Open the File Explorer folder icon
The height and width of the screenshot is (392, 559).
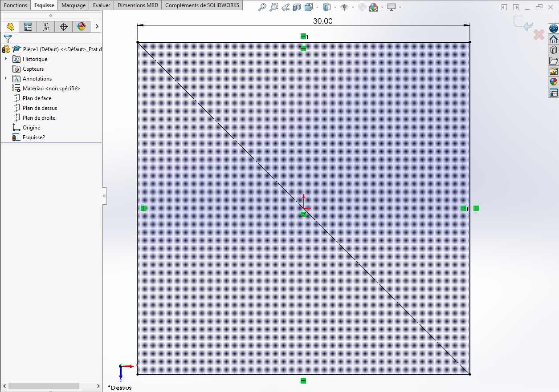point(554,61)
